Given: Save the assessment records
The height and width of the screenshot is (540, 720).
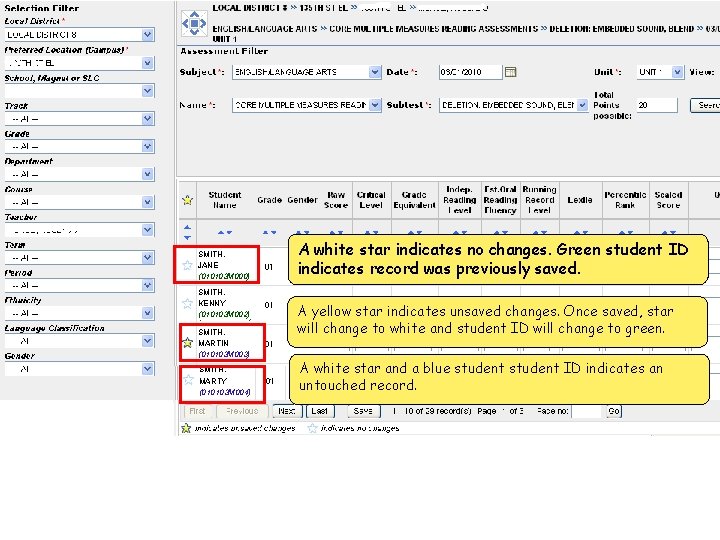Looking at the screenshot, I should coord(363,411).
